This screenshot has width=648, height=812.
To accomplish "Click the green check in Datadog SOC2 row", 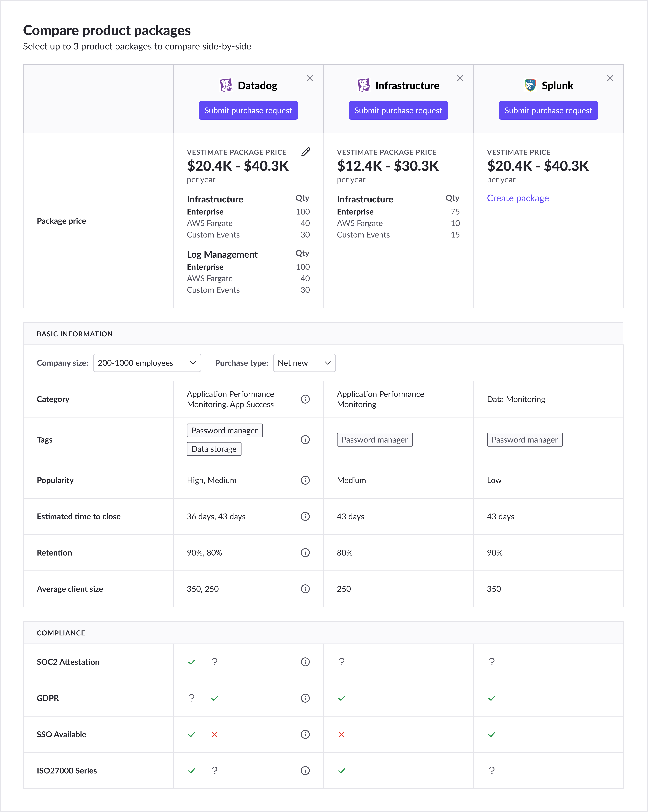I will (x=192, y=662).
